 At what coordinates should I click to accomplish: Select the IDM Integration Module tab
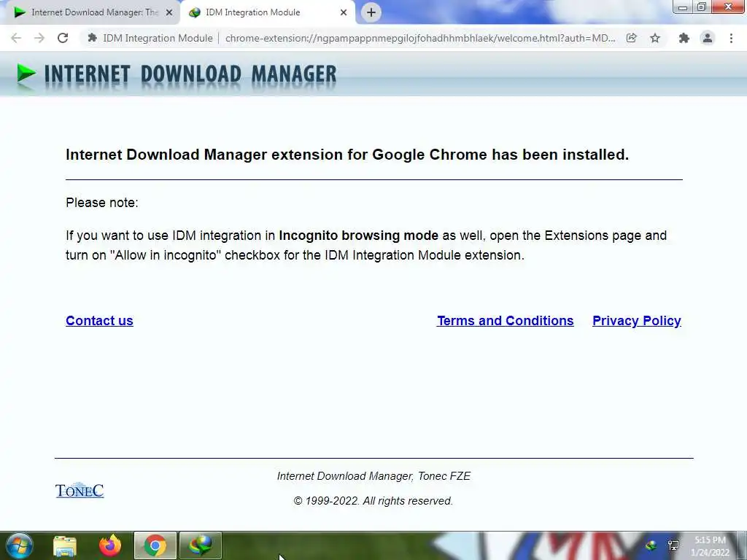click(x=267, y=12)
